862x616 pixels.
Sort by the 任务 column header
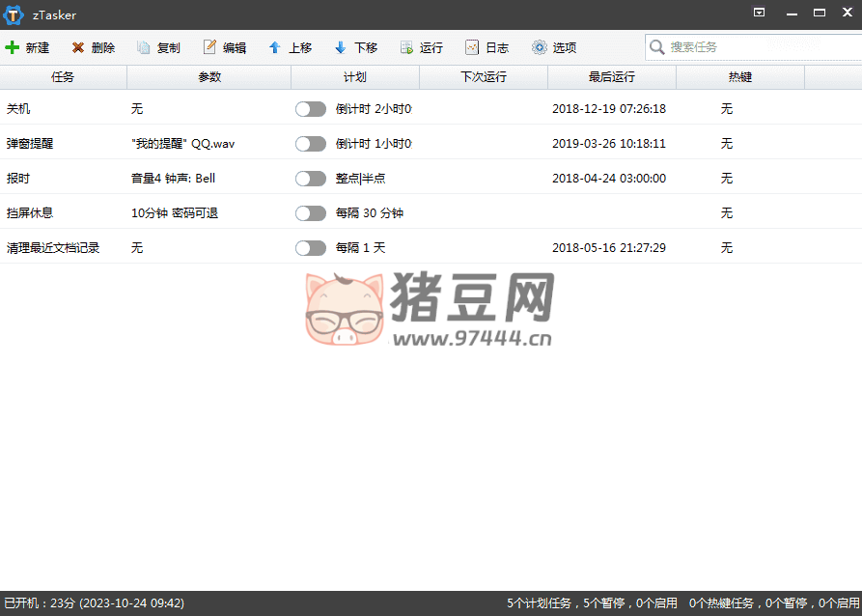[x=63, y=77]
